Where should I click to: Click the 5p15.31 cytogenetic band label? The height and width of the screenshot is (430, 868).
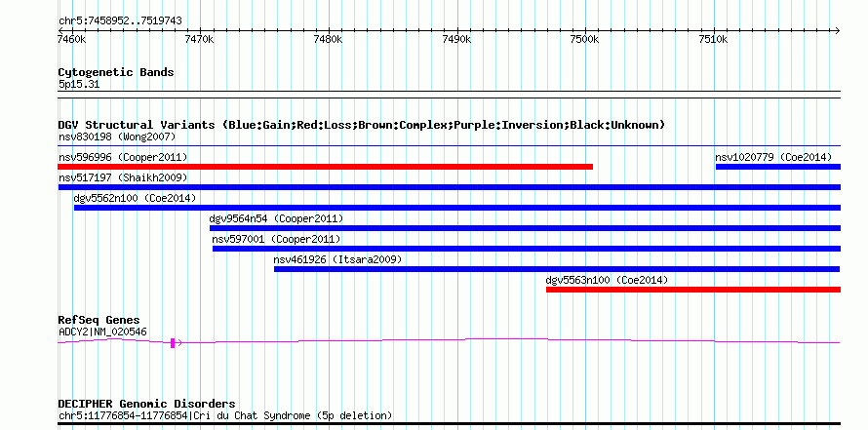[x=79, y=85]
